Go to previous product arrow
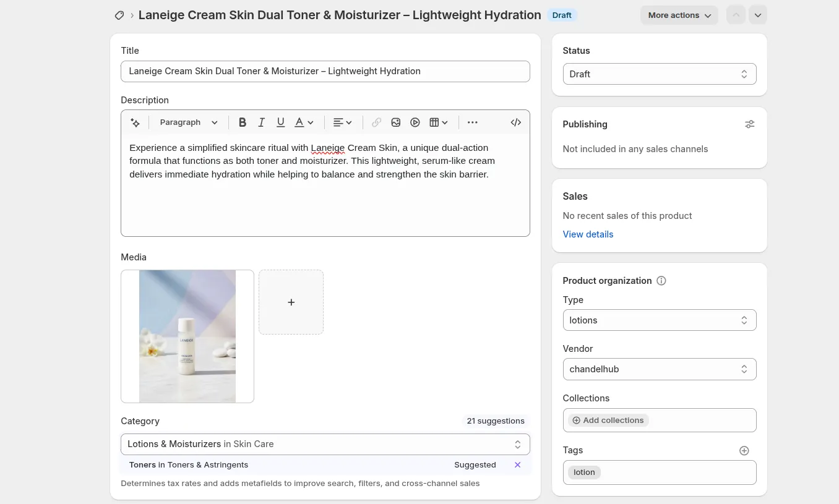The image size is (839, 504). pos(736,15)
